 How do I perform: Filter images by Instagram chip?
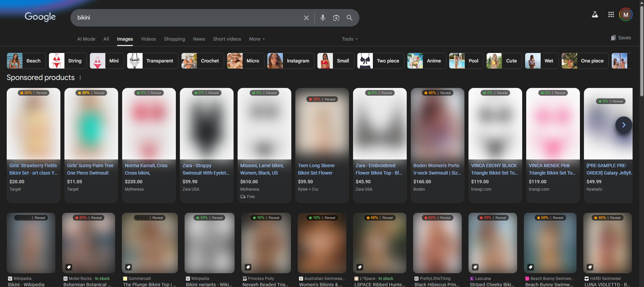[291, 61]
